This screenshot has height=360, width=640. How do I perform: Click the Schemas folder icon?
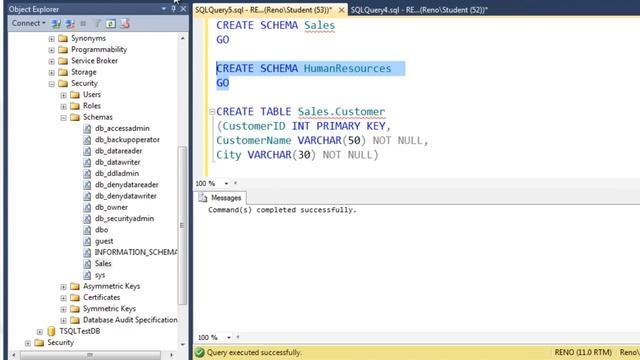pos(75,117)
